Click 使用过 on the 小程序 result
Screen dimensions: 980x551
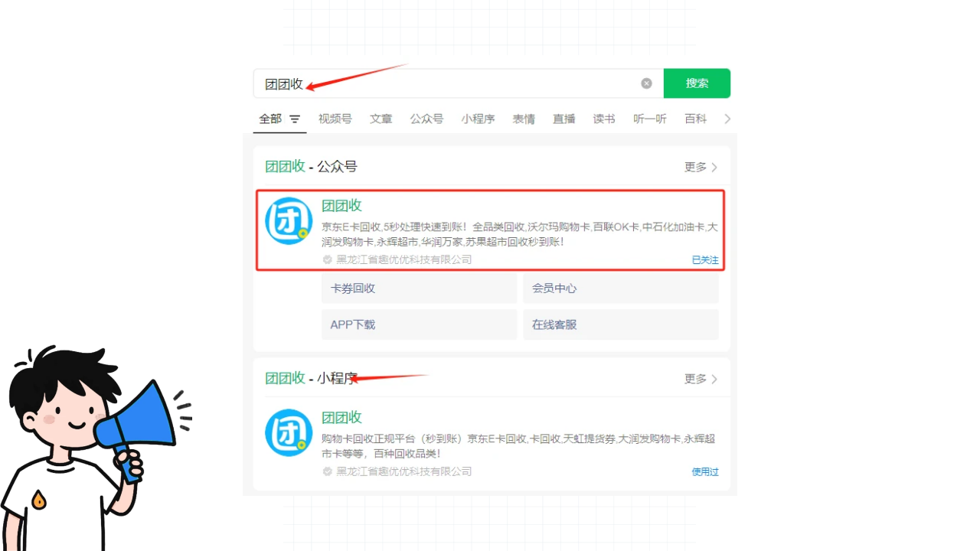pyautogui.click(x=705, y=472)
